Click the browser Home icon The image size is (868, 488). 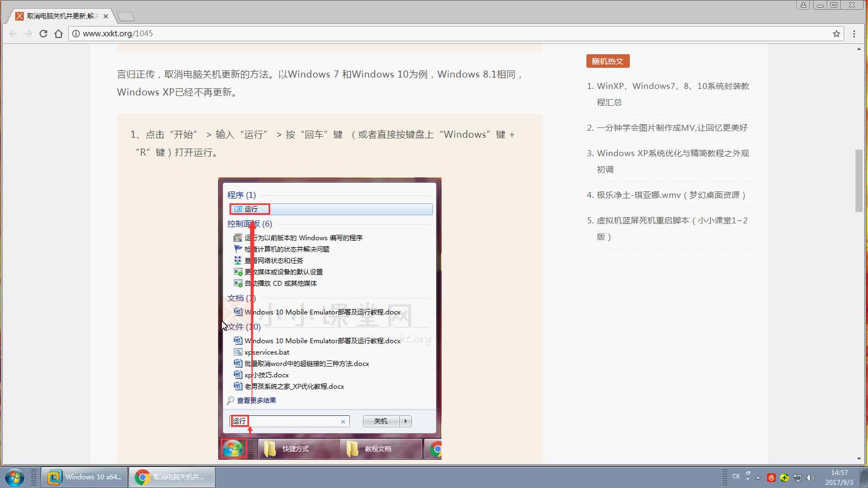59,33
